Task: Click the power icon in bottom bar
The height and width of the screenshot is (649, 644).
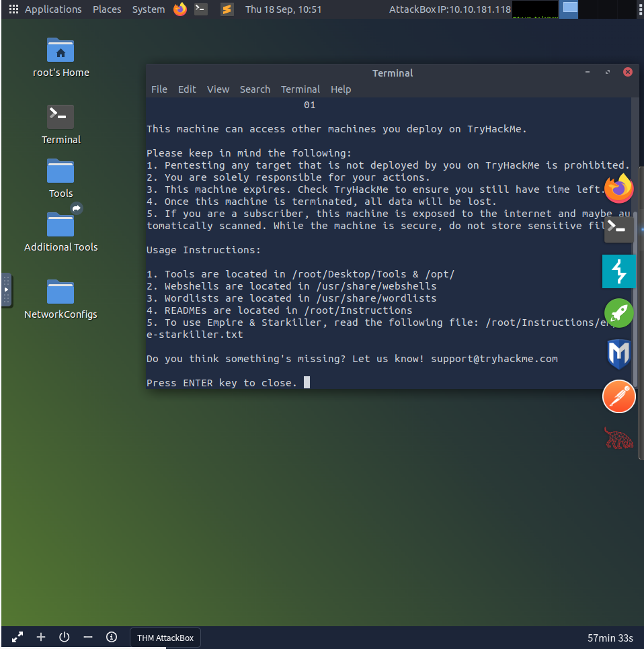Action: [64, 637]
